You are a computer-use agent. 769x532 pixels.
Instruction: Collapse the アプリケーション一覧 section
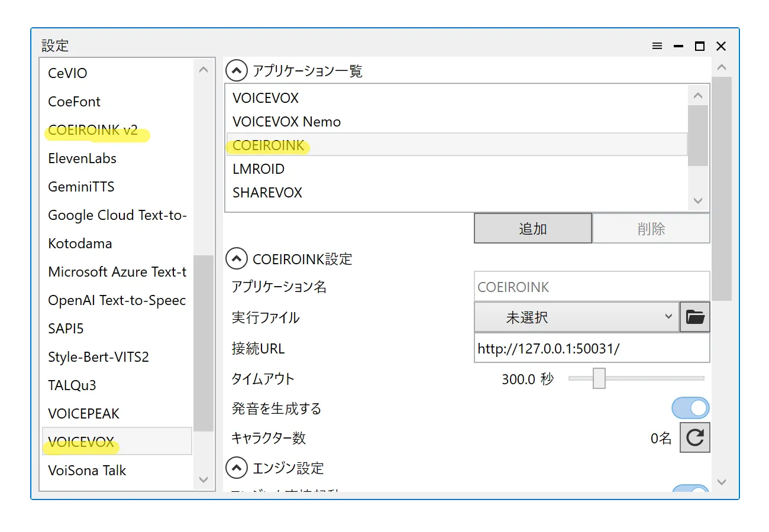click(237, 71)
